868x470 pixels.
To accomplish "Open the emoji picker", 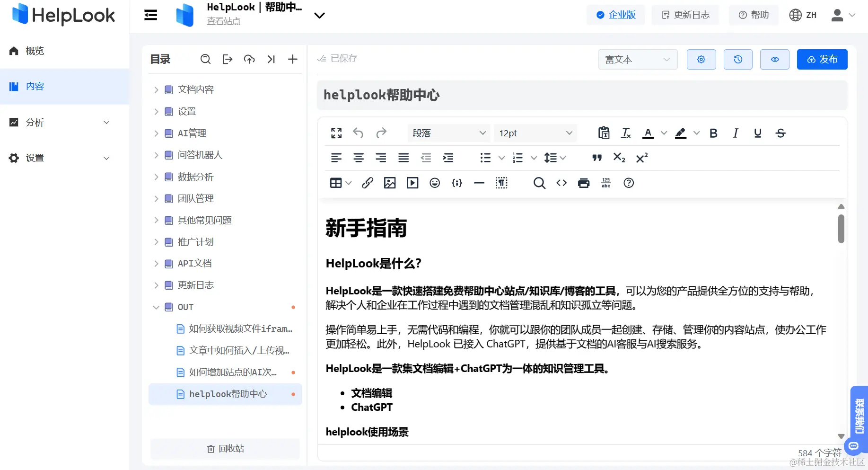I will pos(435,183).
